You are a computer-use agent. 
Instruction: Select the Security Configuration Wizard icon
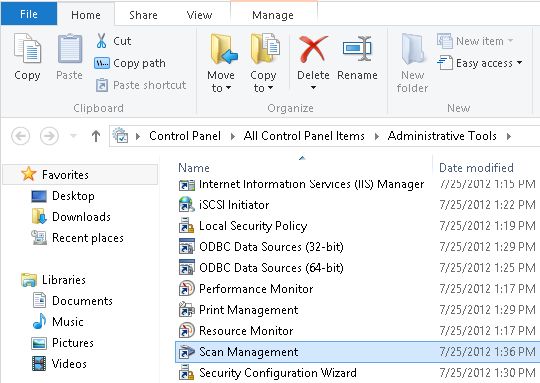[187, 373]
